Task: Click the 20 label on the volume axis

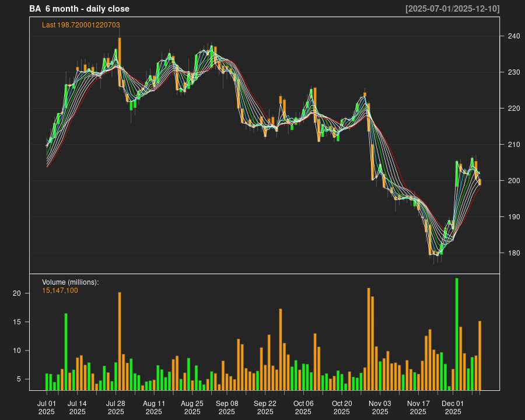Action: click(17, 293)
